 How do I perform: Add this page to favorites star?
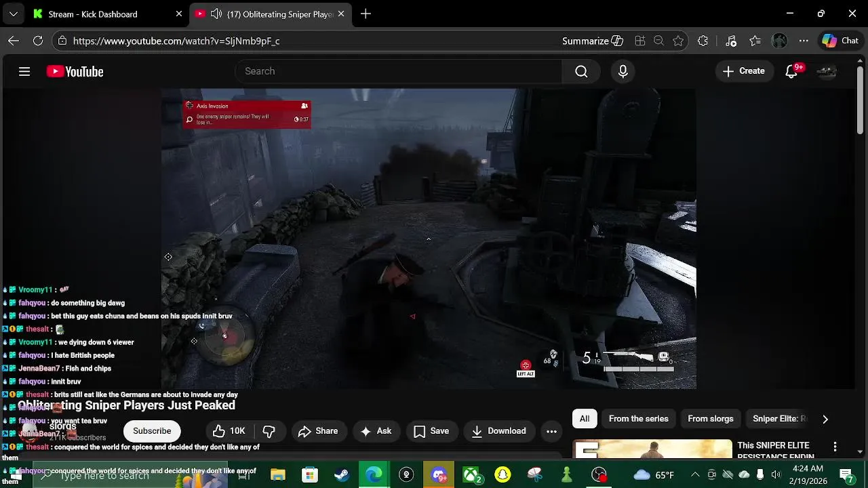678,41
